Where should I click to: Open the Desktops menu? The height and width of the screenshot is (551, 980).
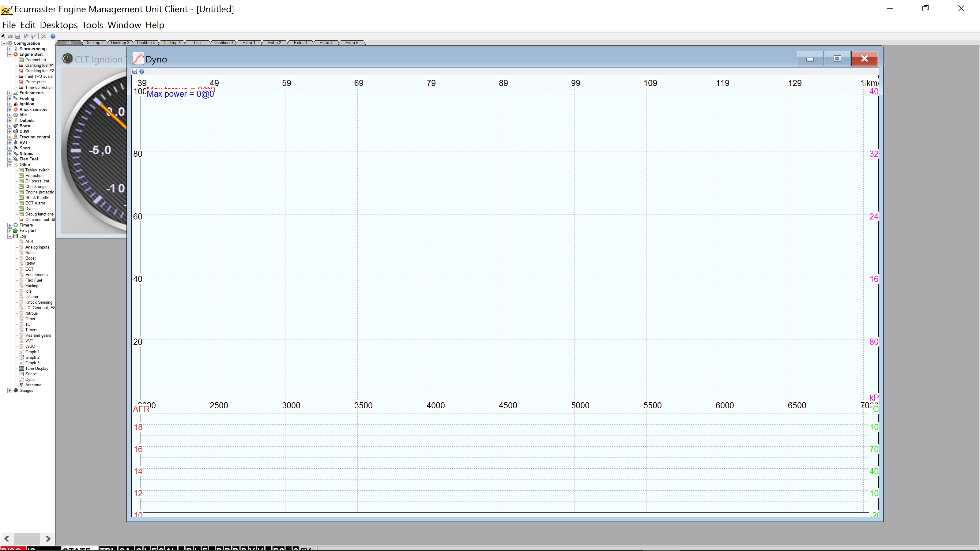(58, 25)
